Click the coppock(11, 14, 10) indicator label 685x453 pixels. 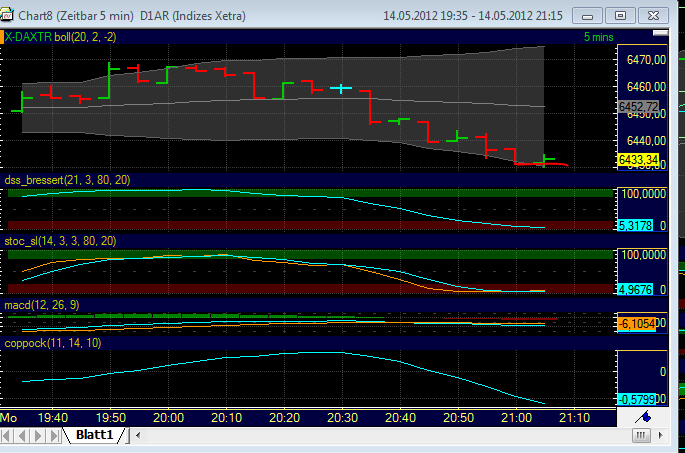[53, 343]
